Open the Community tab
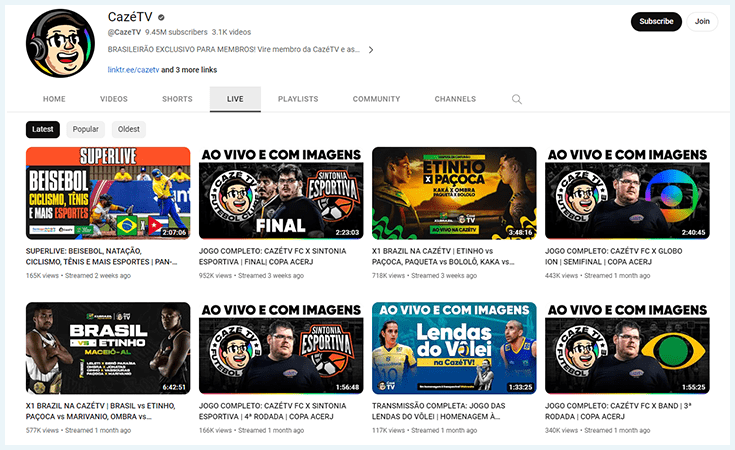The width and height of the screenshot is (735, 450). [x=376, y=99]
